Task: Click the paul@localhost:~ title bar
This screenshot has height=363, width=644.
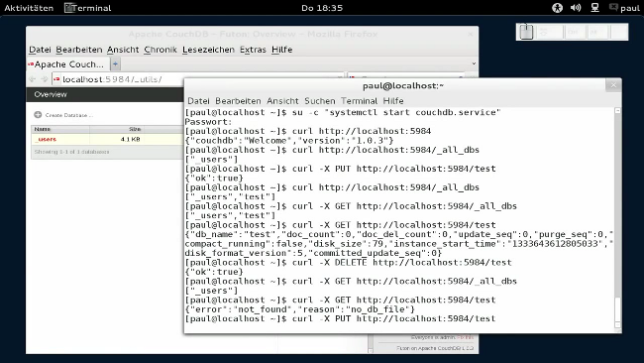Action: pos(403,86)
